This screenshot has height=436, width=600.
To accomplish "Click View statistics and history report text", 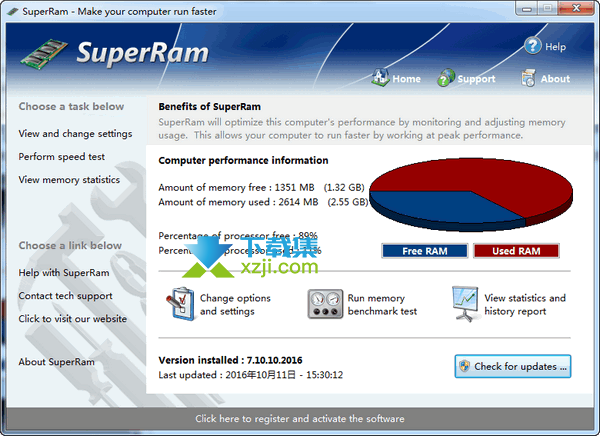I will point(525,305).
